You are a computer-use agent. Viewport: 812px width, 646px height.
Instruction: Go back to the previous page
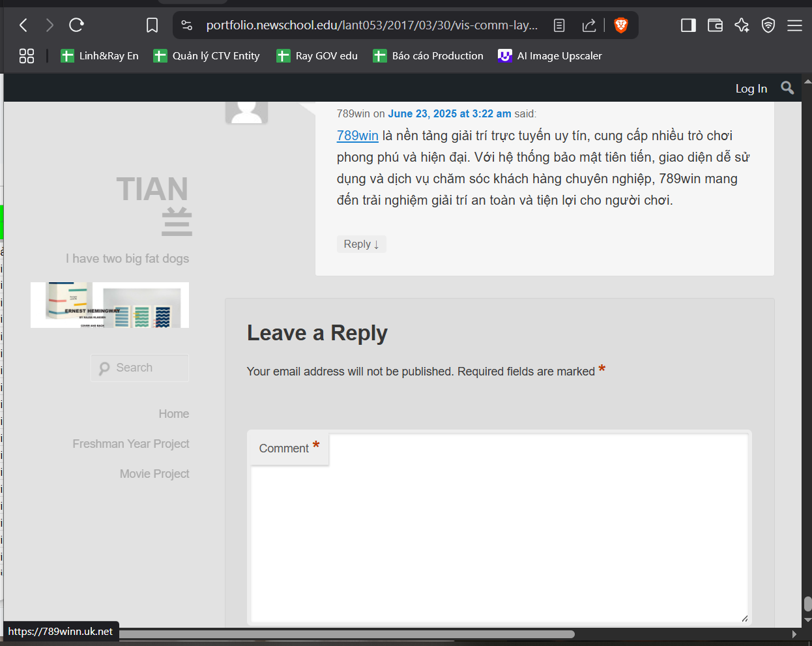pyautogui.click(x=23, y=25)
